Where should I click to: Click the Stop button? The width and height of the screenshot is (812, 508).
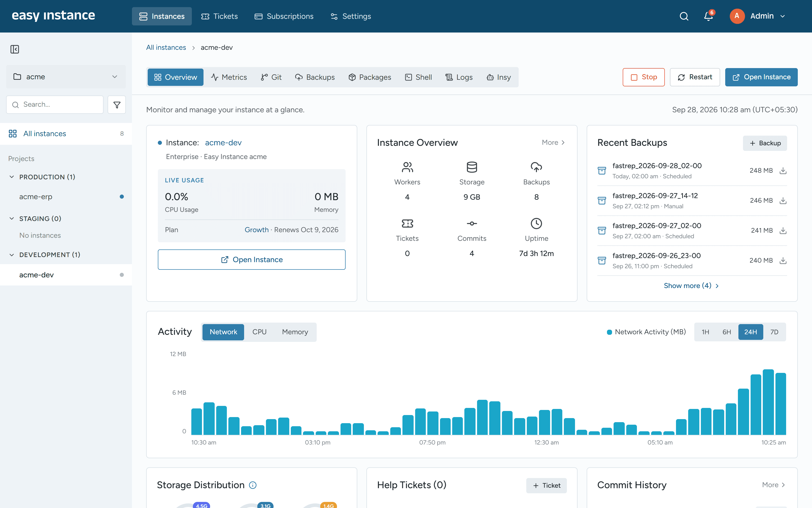point(644,77)
